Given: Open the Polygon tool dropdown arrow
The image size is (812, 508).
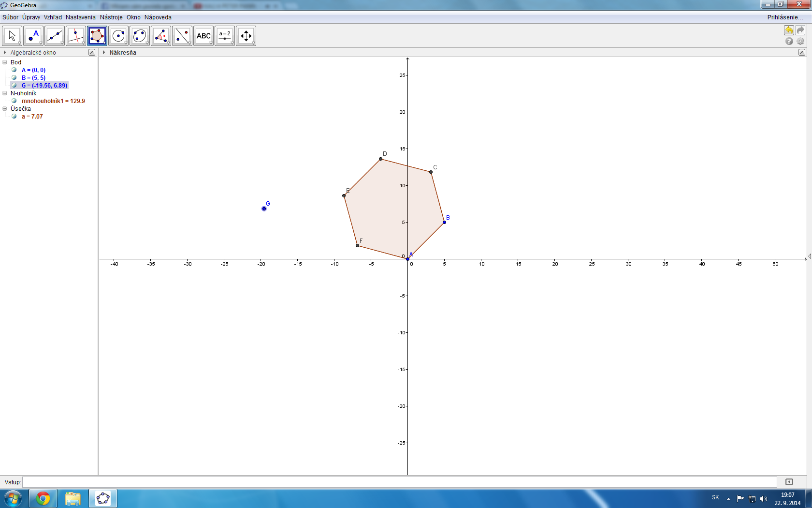Looking at the screenshot, I should pos(104,43).
